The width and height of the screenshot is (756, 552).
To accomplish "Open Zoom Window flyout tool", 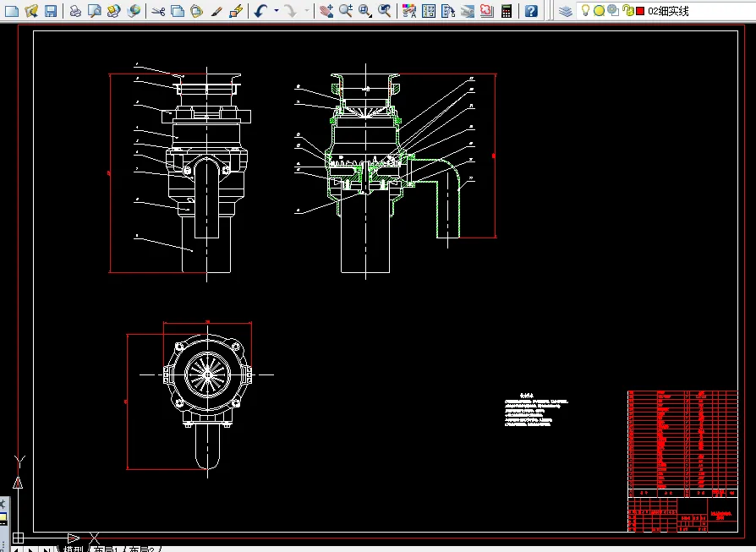I will coord(365,11).
